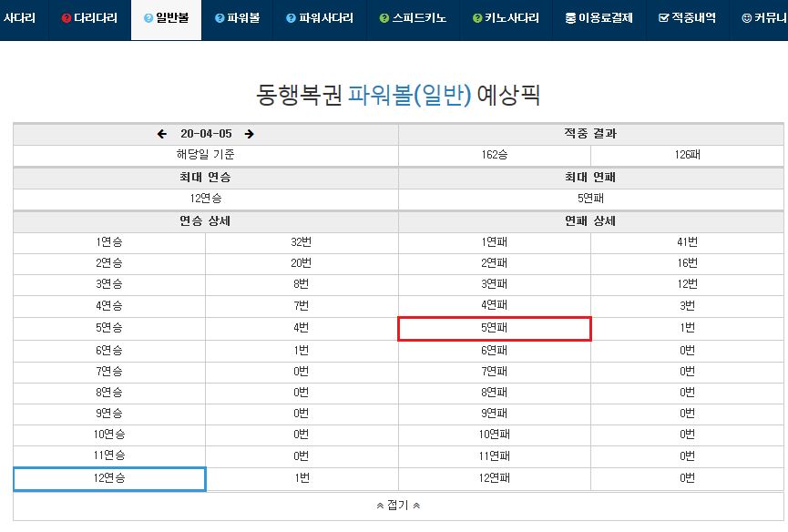Screen dimensions: 788x532
Task: Click the question icon beside 스피드키노
Action: click(384, 18)
